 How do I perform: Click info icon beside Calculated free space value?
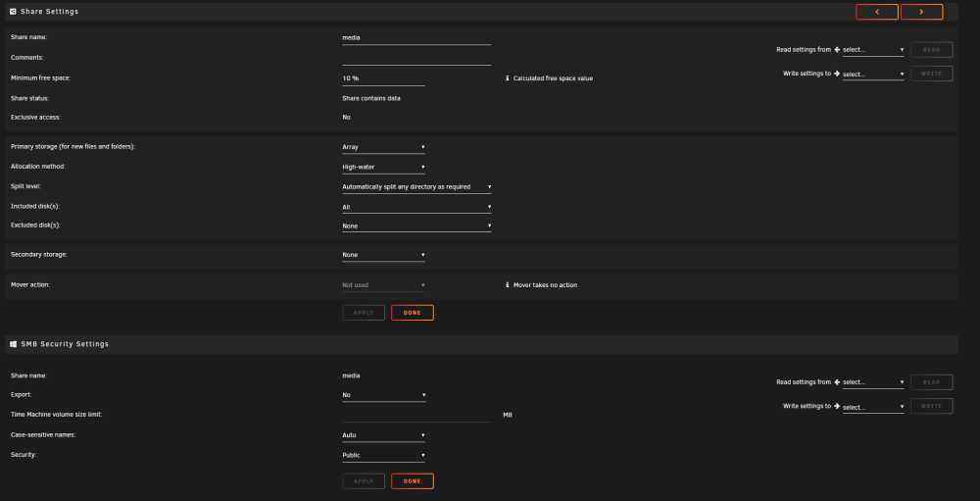[x=507, y=78]
